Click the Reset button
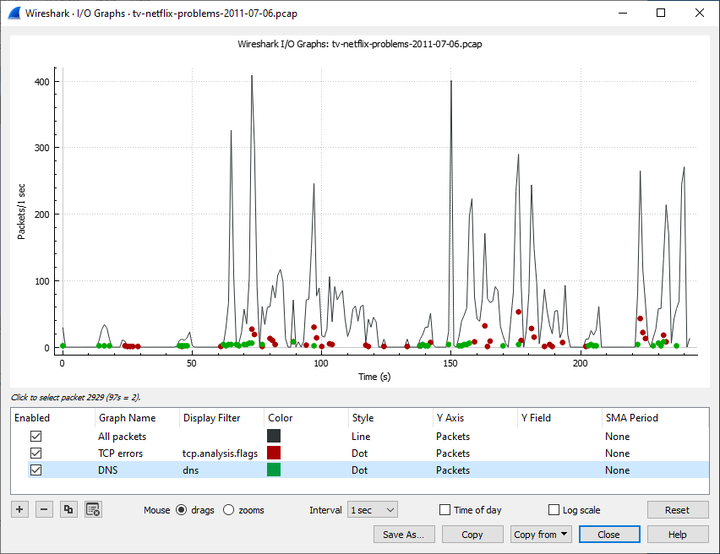Screen dimensions: 720x554 click(677, 510)
